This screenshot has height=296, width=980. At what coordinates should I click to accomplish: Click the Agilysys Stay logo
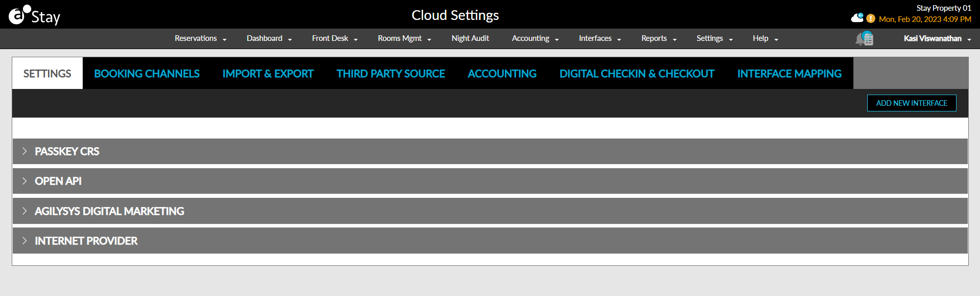pyautogui.click(x=35, y=15)
